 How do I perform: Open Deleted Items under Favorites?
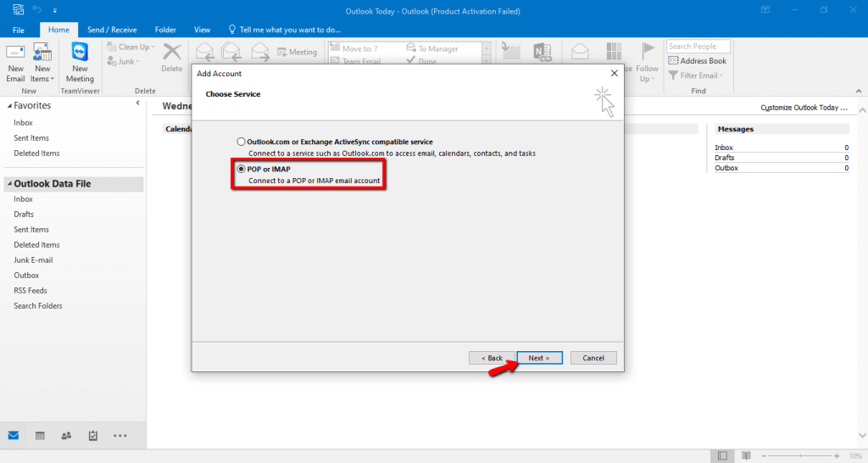click(36, 153)
